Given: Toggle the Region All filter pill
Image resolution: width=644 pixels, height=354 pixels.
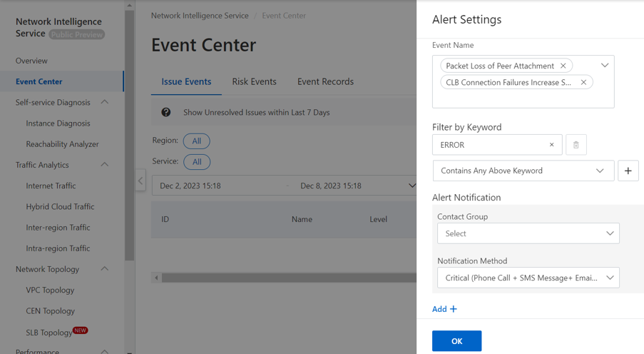Looking at the screenshot, I should (x=196, y=141).
